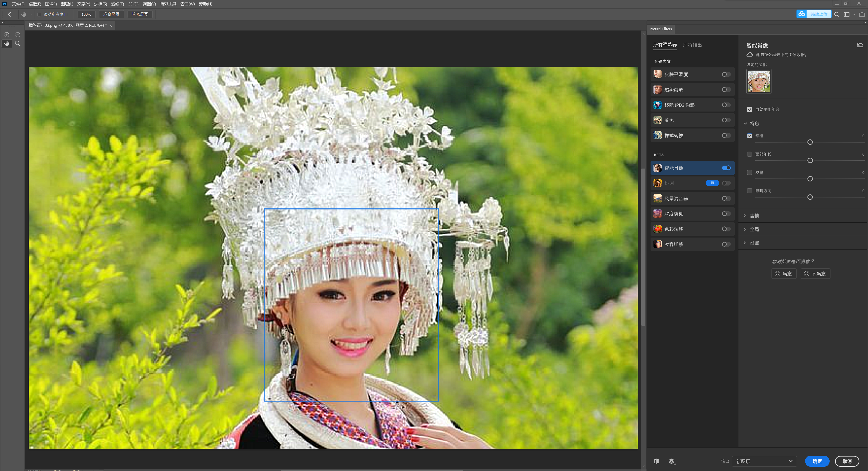Image resolution: width=868 pixels, height=471 pixels.
Task: Click the 不满意 feedback button
Action: 815,274
